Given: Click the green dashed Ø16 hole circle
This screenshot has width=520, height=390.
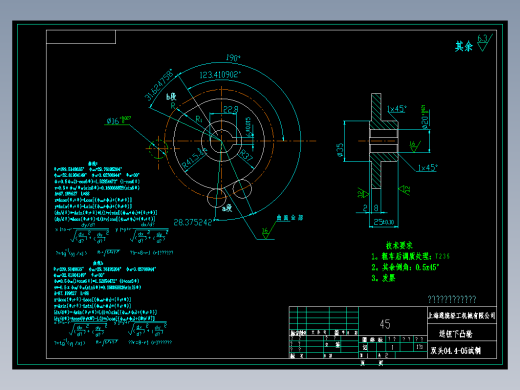Looking at the screenshot, I should pos(158,149).
